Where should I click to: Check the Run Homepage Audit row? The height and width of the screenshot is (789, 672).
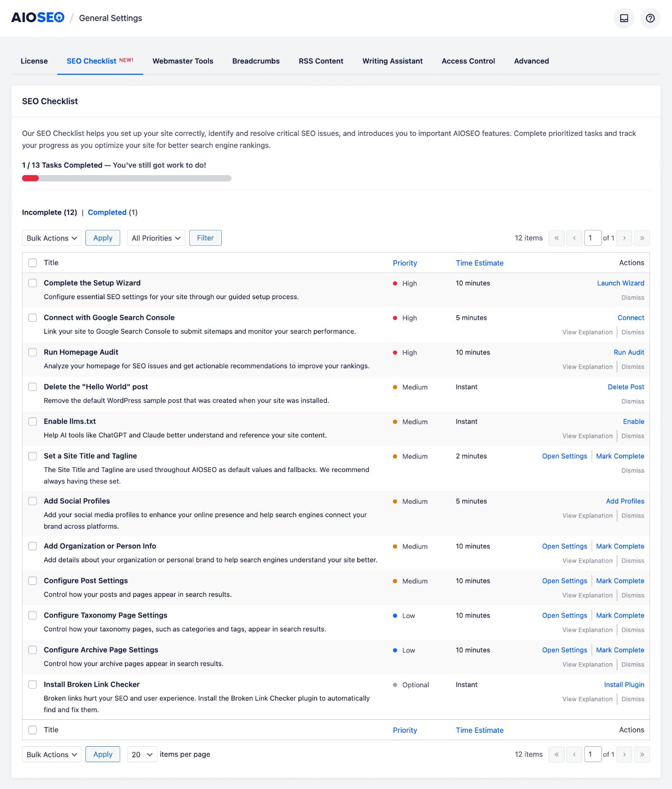tap(33, 352)
